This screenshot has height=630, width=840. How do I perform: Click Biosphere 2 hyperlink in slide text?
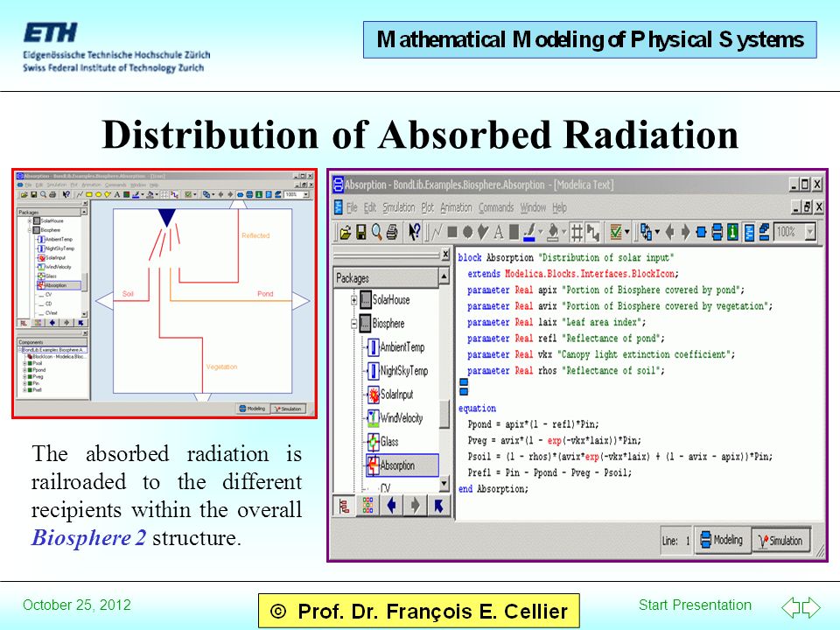pos(88,537)
